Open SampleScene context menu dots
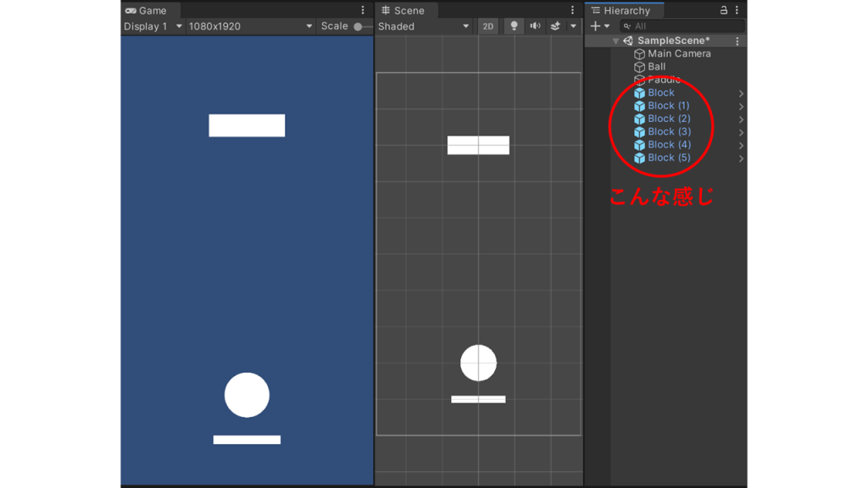Screen dimensions: 868x488 pyautogui.click(x=737, y=41)
